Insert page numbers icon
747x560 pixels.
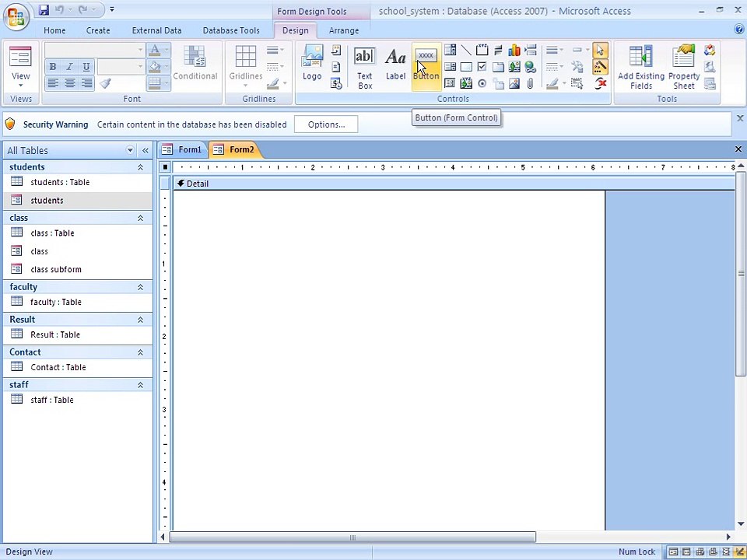pos(336,67)
